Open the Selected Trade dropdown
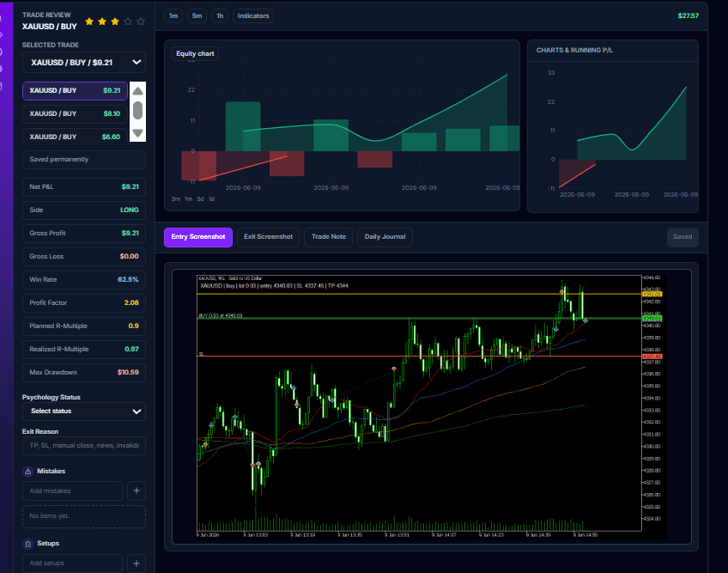This screenshot has width=728, height=573. [x=84, y=62]
